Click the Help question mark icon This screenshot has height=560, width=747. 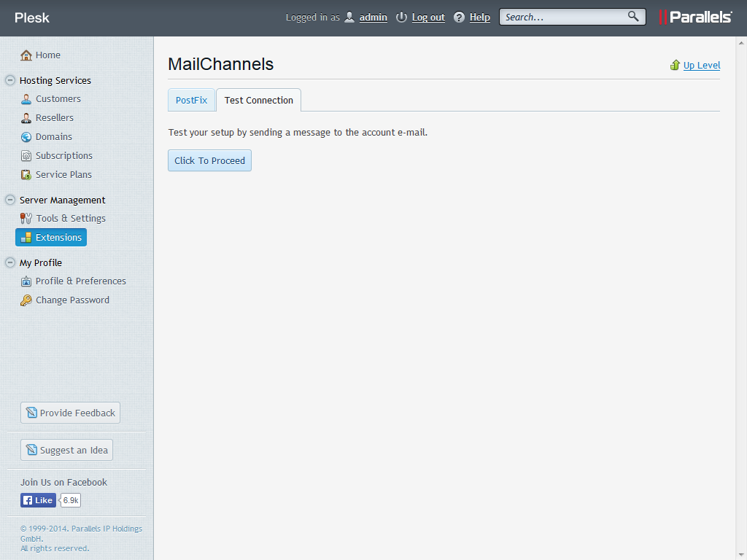460,17
